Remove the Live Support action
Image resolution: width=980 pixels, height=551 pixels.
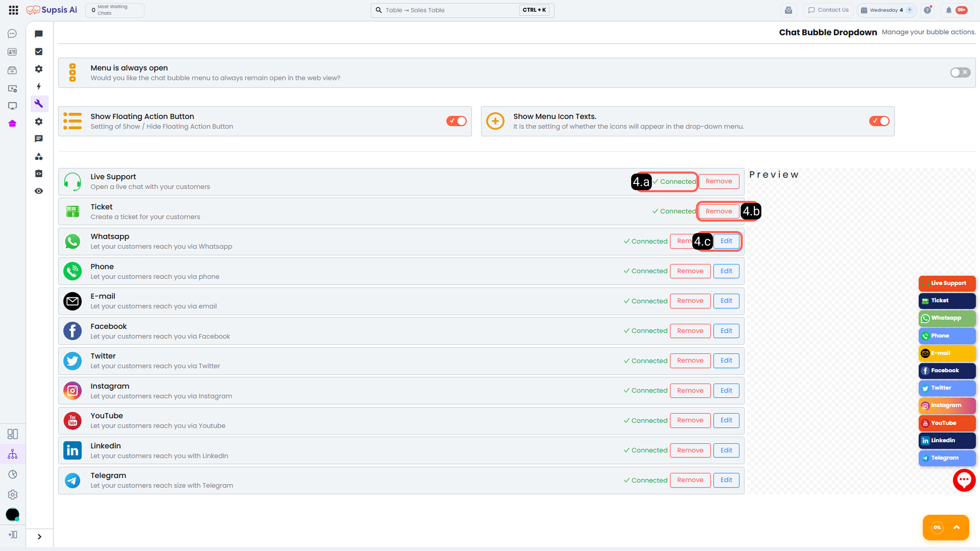point(719,181)
